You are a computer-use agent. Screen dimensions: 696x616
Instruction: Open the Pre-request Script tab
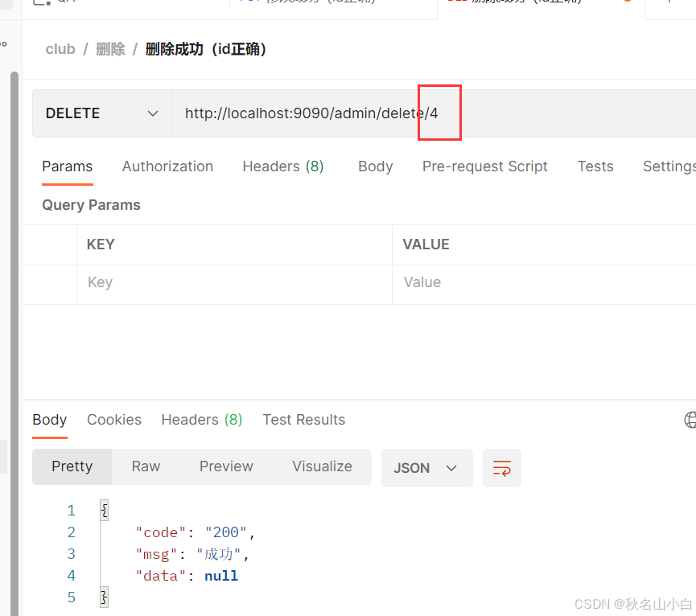(484, 166)
